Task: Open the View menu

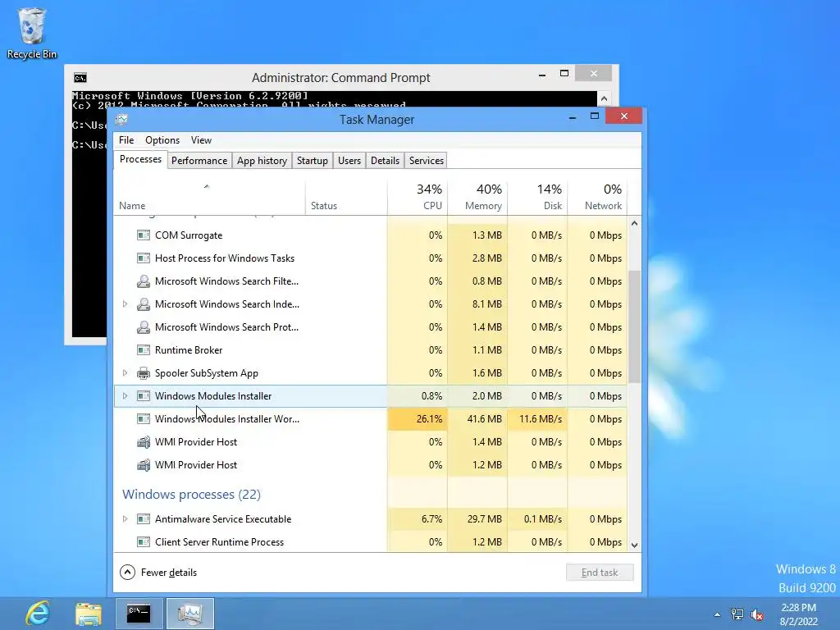Action: coord(202,139)
